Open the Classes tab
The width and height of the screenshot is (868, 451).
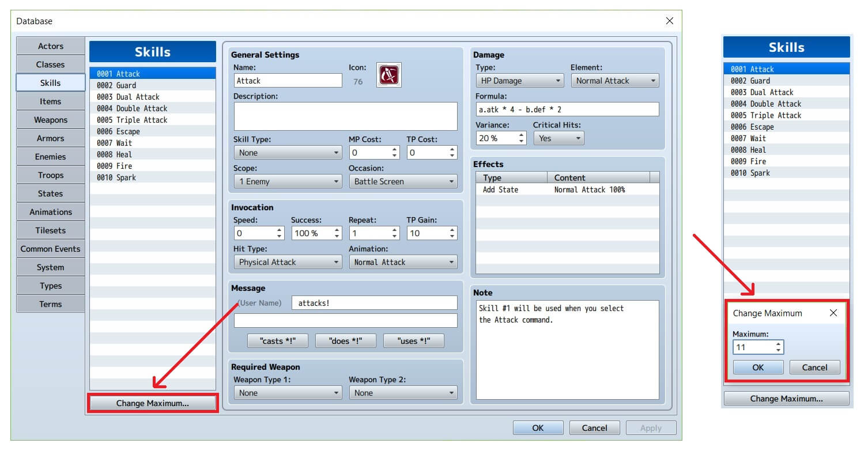click(x=51, y=65)
